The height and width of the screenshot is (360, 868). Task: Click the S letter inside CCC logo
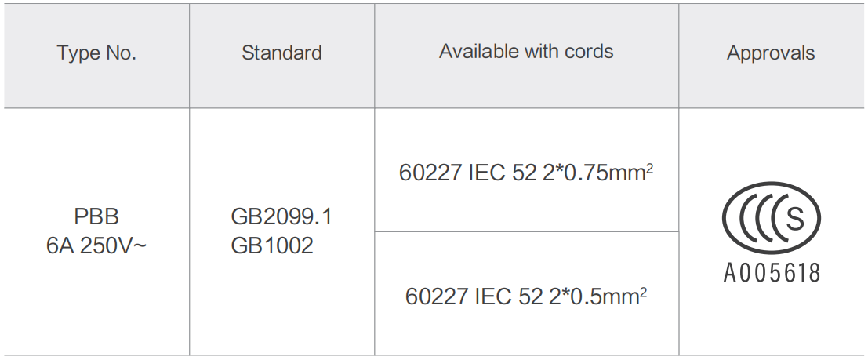(794, 218)
